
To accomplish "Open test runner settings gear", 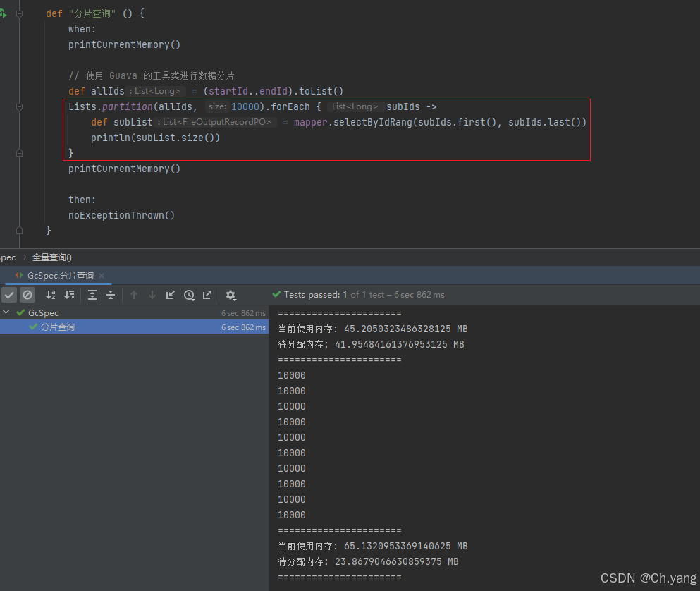I will point(231,295).
